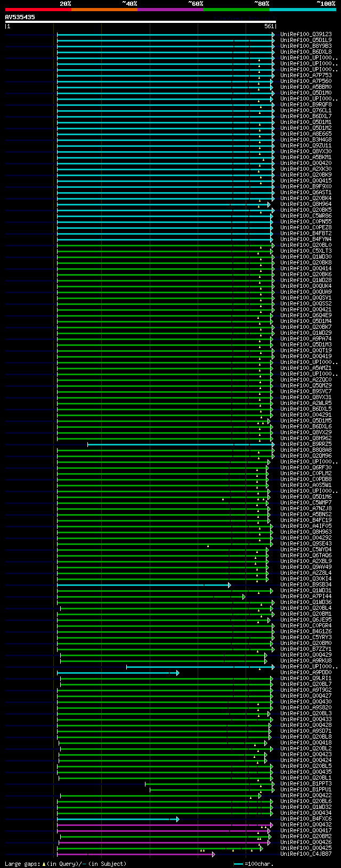Select the UniRef100_Q9LRI1 label
This screenshot has height=868, width=341.
pyautogui.click(x=306, y=679)
